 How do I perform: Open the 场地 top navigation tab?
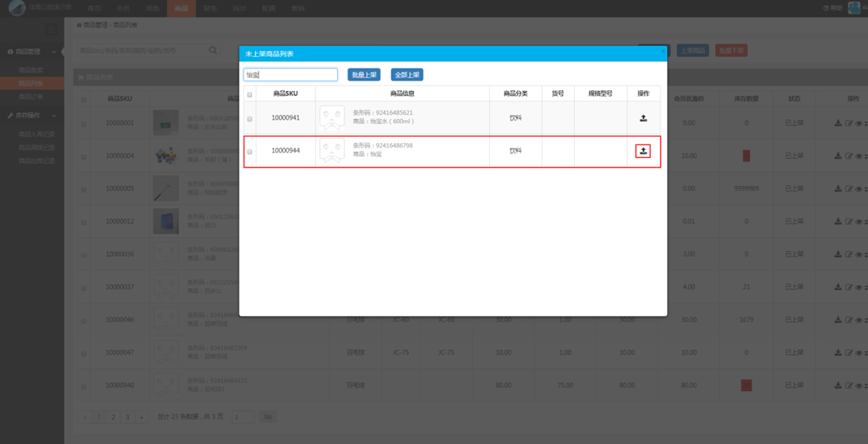pyautogui.click(x=152, y=8)
